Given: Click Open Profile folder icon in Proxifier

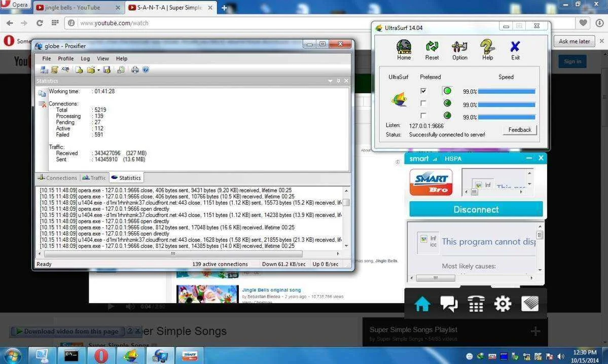Looking at the screenshot, I should pos(91,70).
